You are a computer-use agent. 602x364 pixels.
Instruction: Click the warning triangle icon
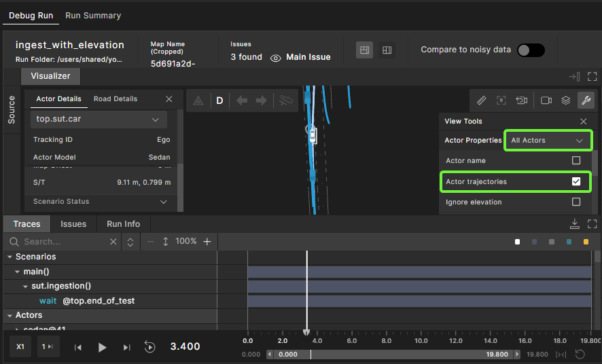[198, 101]
